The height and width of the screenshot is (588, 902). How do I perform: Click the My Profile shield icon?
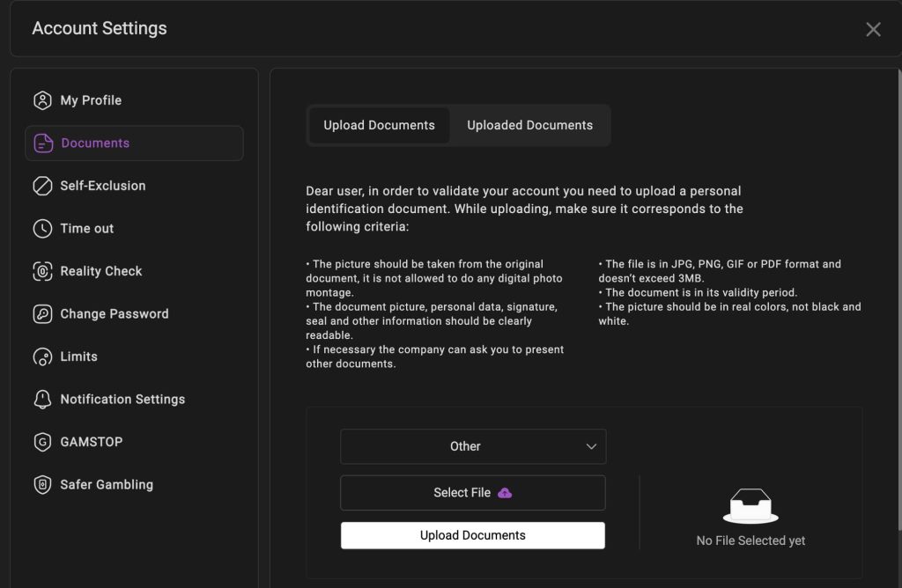coord(42,100)
